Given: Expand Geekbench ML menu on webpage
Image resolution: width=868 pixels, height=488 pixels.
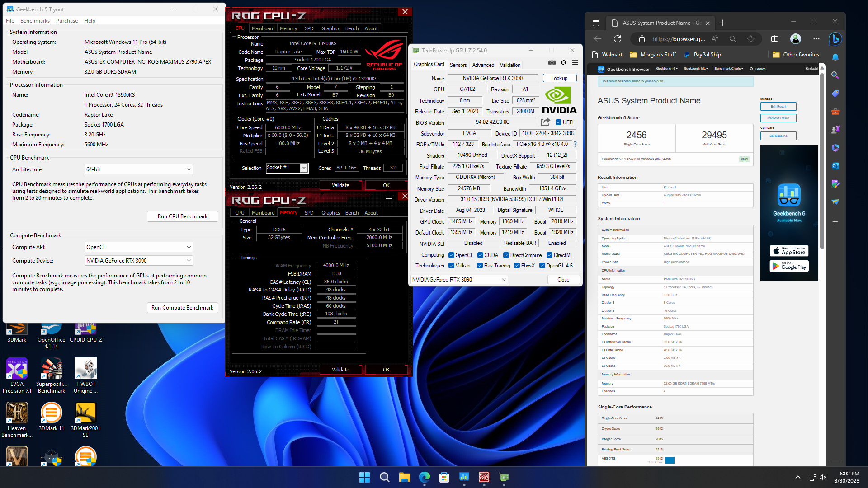Looking at the screenshot, I should pos(696,69).
